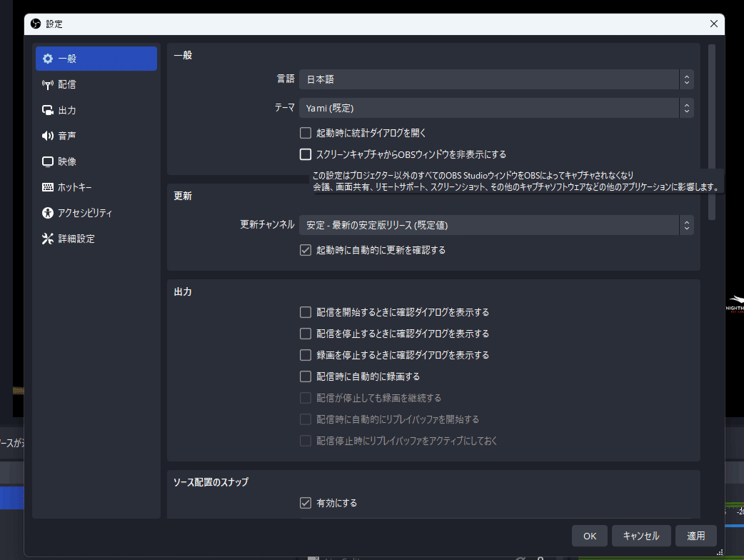Enable 配信時に自動的に録画する option
The width and height of the screenshot is (744, 560).
coord(305,376)
